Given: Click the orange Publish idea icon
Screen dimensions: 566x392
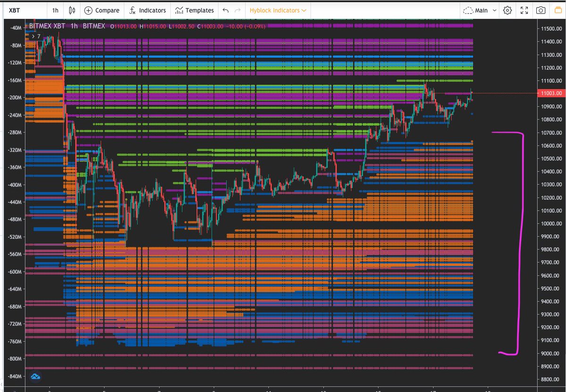Looking at the screenshot, I should tap(559, 10).
